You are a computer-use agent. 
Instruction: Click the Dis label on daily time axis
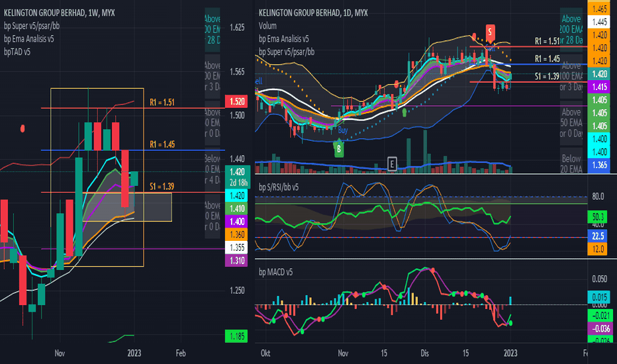point(424,353)
